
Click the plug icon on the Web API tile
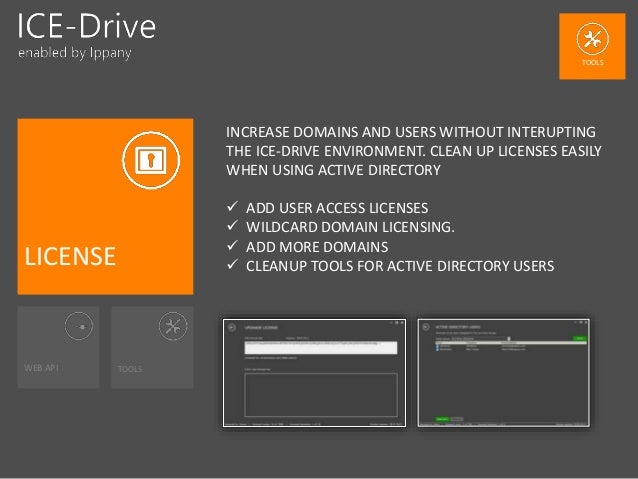click(x=79, y=326)
